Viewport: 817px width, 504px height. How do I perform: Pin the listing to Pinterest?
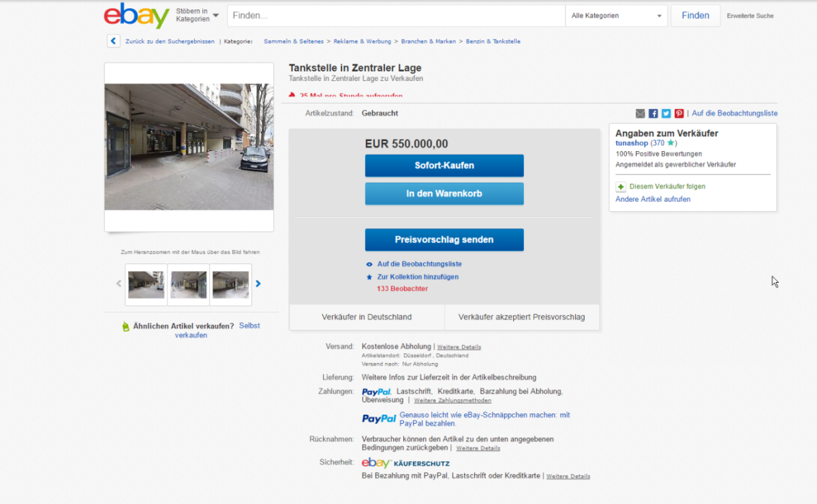click(679, 113)
